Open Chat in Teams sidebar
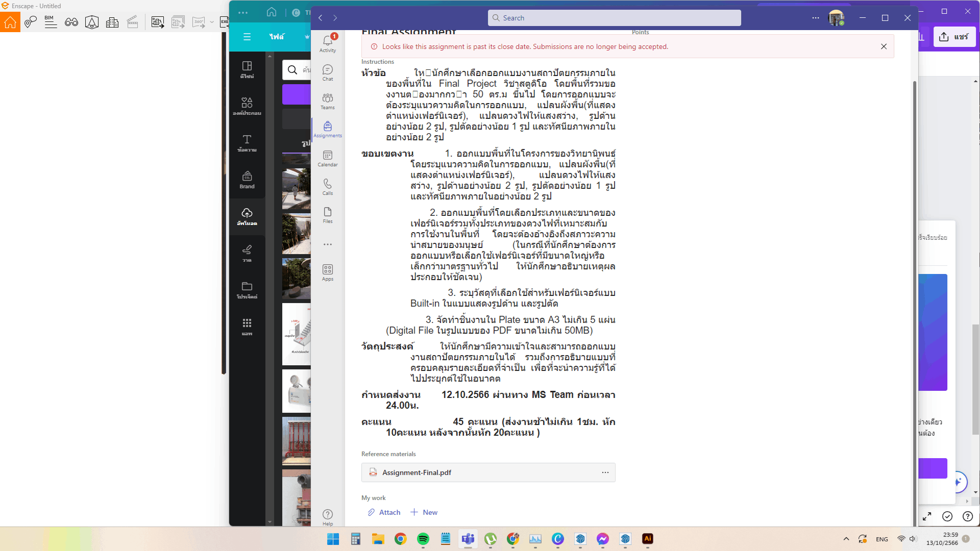980x551 pixels. 328,72
